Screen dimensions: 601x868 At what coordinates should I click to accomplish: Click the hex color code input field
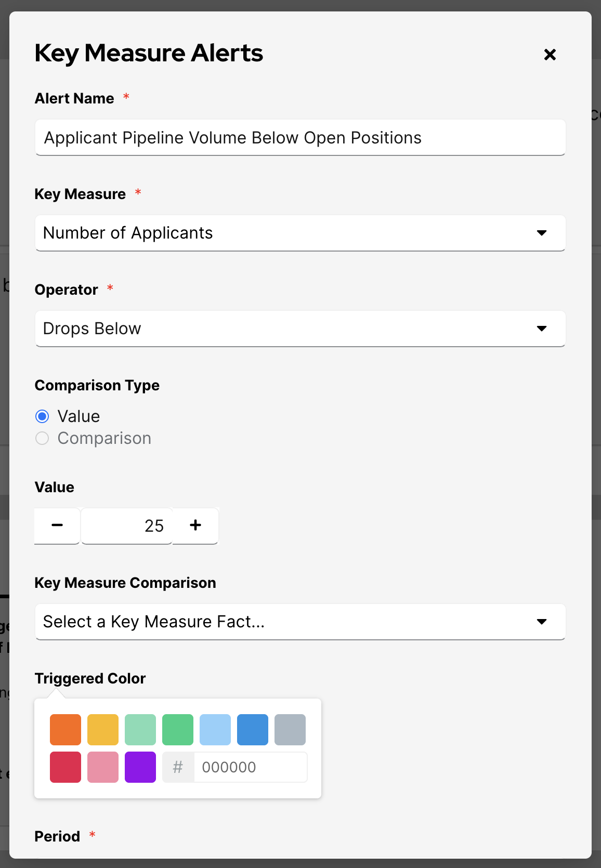tap(250, 767)
